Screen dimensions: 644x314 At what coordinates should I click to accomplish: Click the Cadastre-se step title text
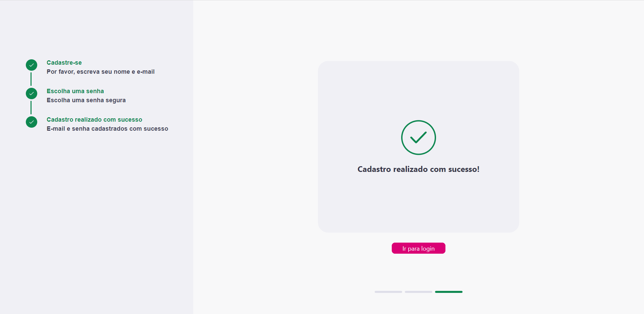click(x=64, y=63)
